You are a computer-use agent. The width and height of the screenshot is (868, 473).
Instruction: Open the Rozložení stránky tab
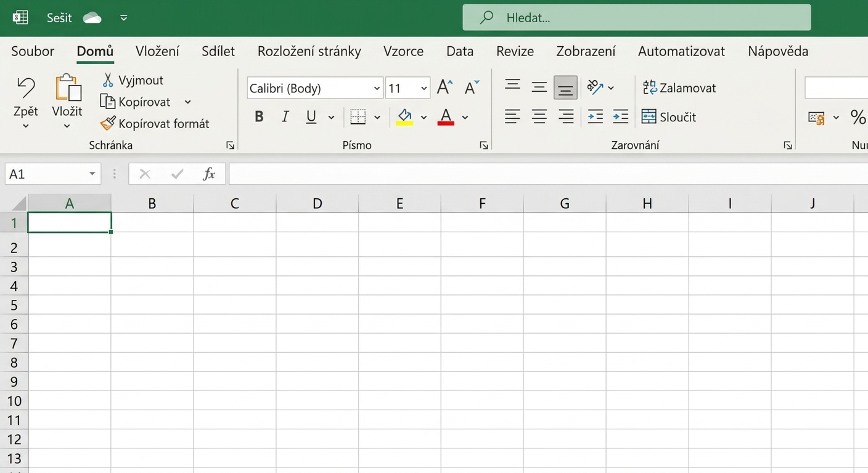309,51
